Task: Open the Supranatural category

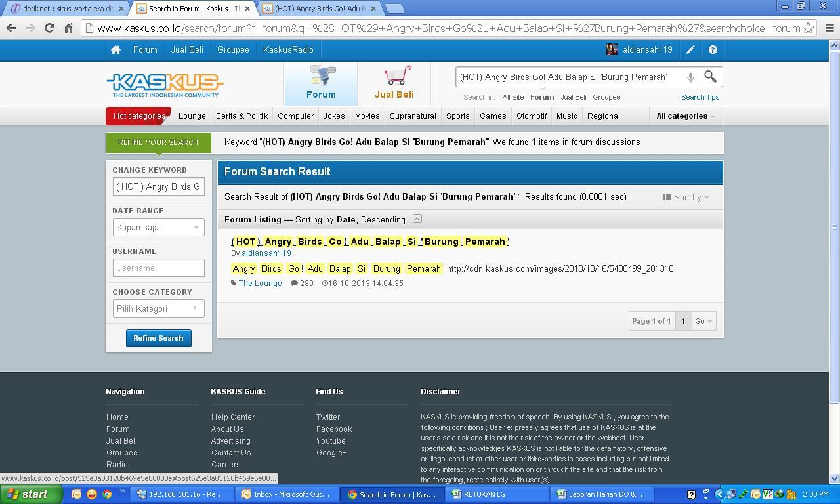Action: coord(413,116)
